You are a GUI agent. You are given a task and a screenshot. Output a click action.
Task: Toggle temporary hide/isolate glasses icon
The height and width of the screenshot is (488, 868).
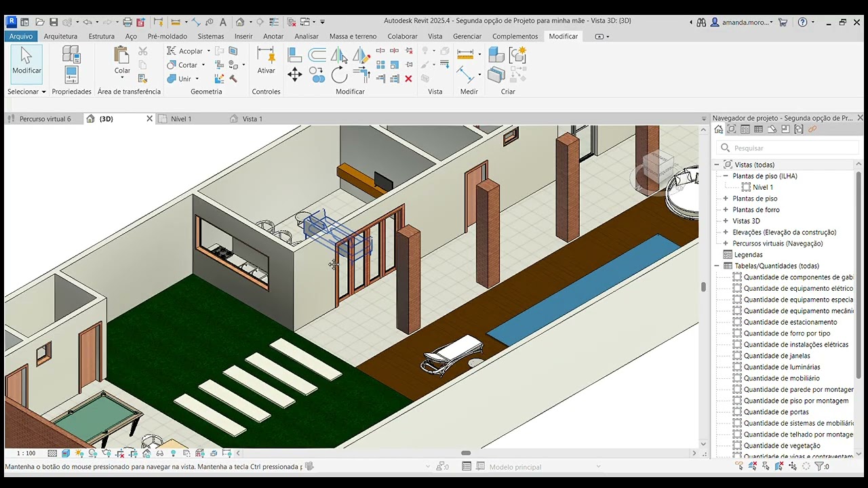tap(159, 453)
